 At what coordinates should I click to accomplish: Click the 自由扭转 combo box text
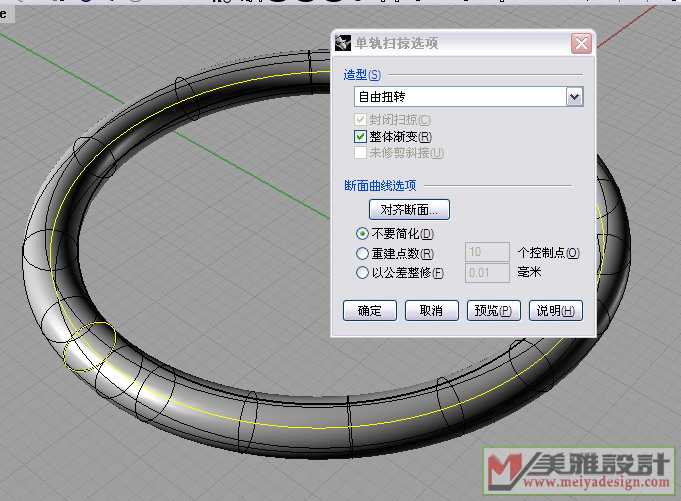pos(382,97)
